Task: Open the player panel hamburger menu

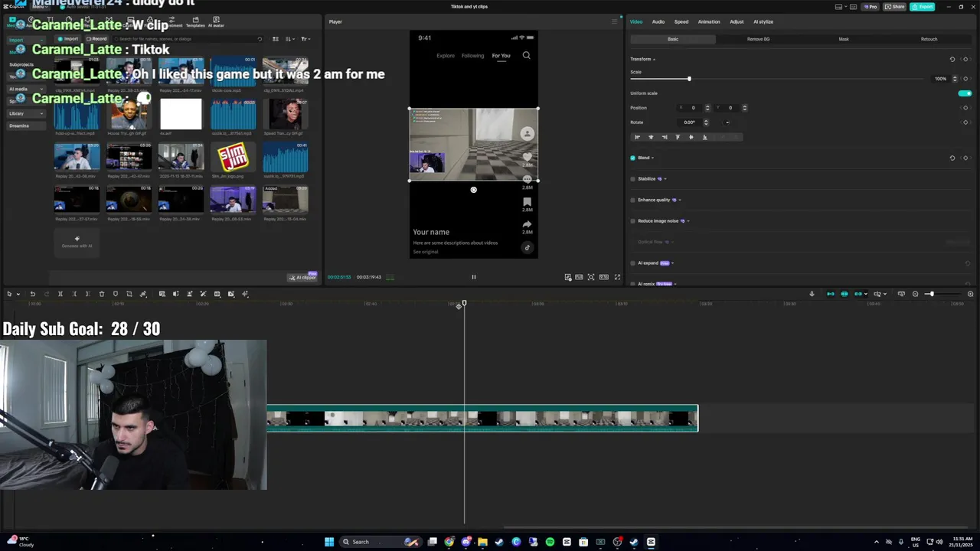Action: coord(614,21)
